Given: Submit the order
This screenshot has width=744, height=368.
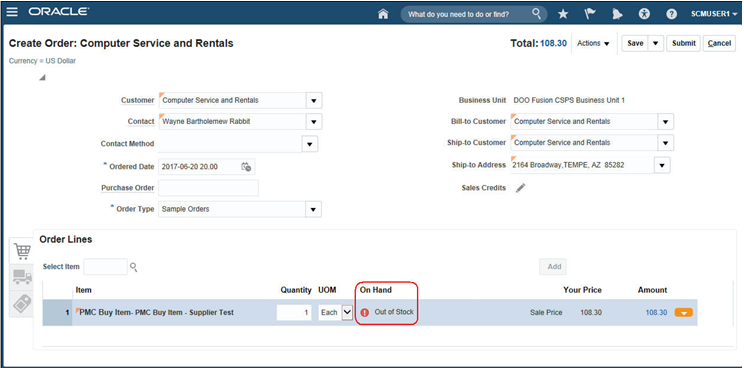Looking at the screenshot, I should (x=683, y=43).
